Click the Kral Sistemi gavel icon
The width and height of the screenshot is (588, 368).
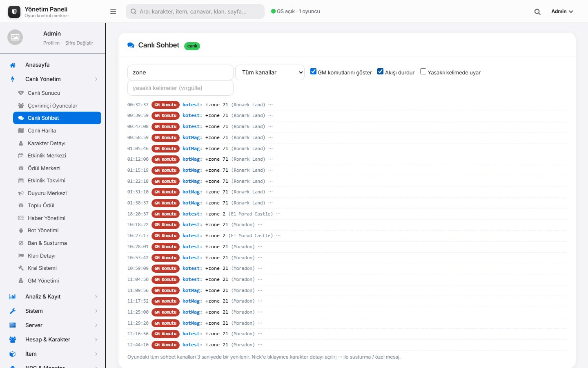pyautogui.click(x=21, y=268)
